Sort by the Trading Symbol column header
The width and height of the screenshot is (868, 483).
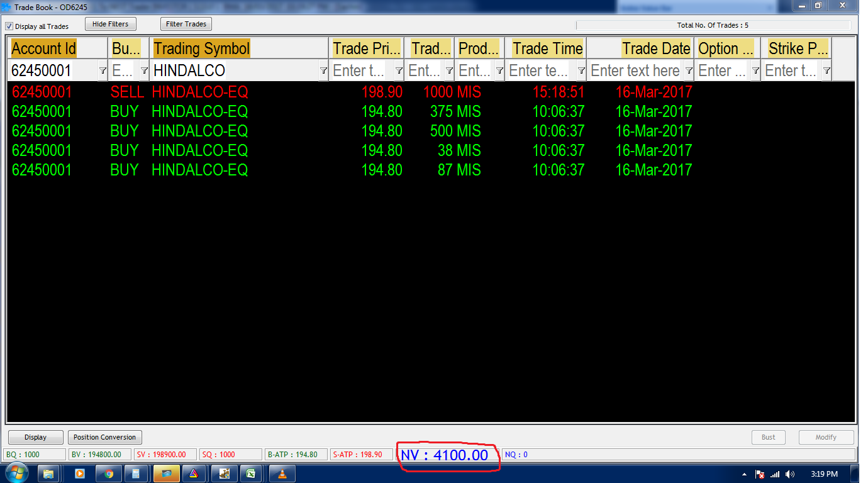click(x=240, y=48)
